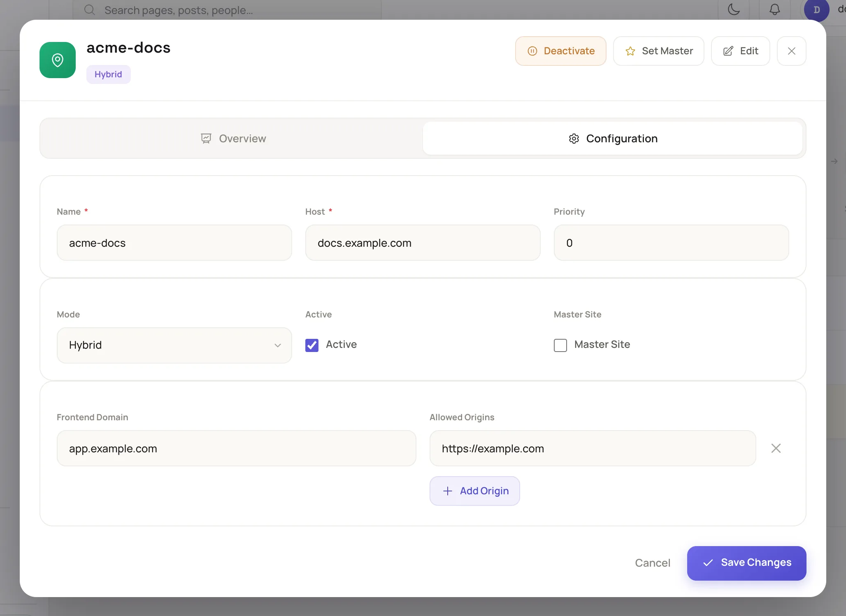Screen dimensions: 846x616
Task: Focus the Priority field
Action: (x=671, y=243)
